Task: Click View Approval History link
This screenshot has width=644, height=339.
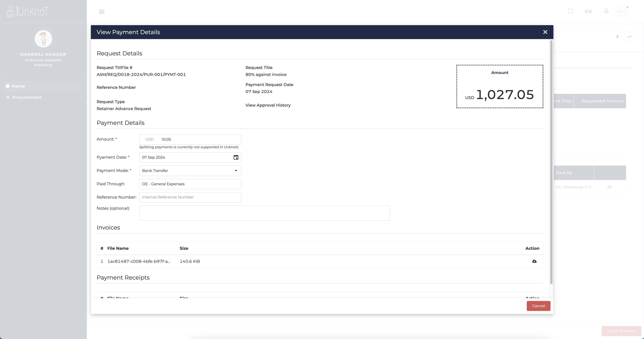Action: pyautogui.click(x=268, y=105)
